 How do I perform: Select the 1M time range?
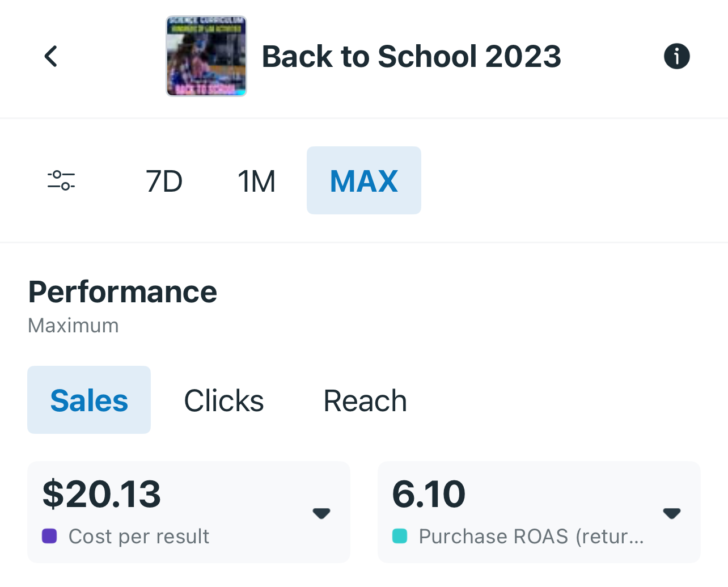[x=256, y=181]
